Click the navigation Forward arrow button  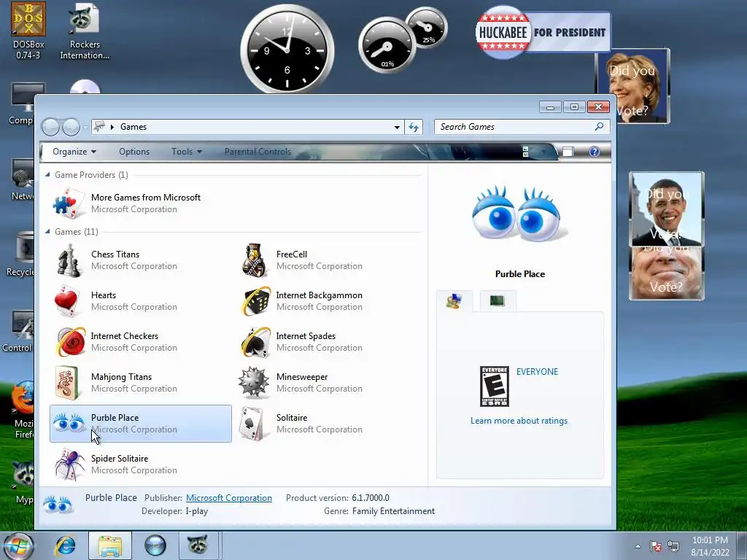pyautogui.click(x=71, y=127)
